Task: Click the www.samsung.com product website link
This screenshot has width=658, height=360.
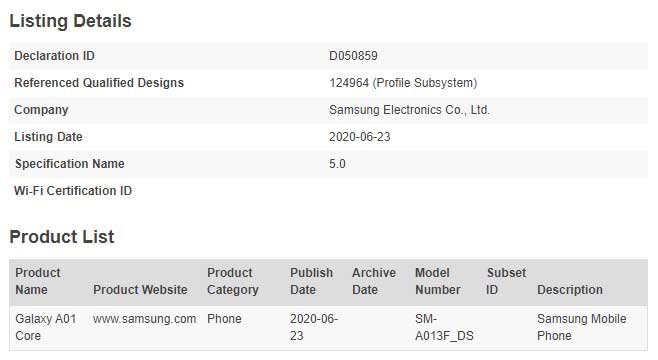Action: (x=144, y=319)
